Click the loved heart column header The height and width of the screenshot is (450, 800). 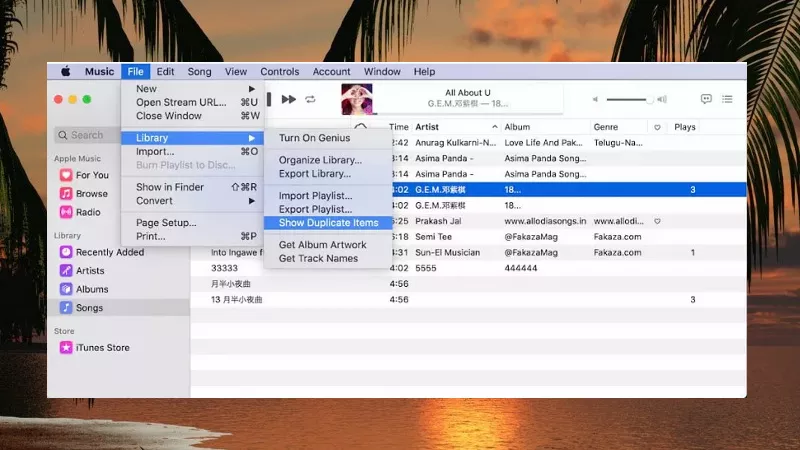coord(657,127)
